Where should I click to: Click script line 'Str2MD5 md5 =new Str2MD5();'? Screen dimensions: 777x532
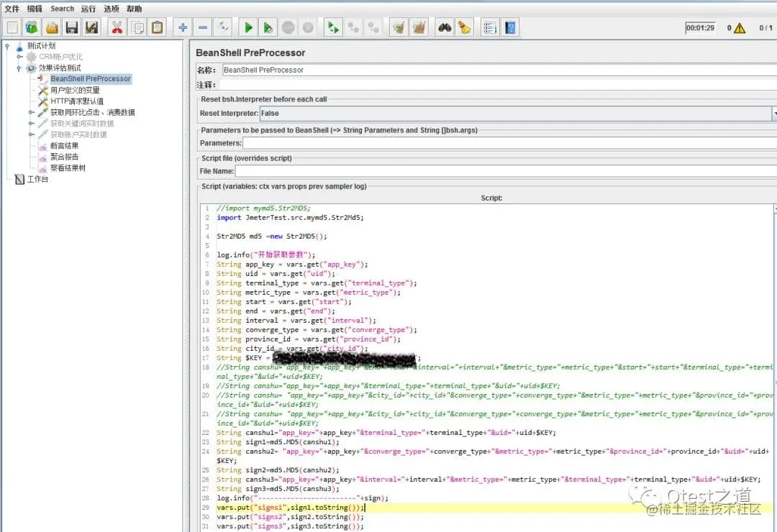[x=271, y=237]
